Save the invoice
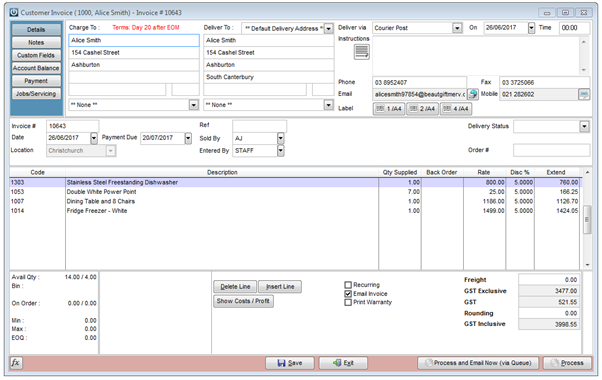This screenshot has width=602, height=380. click(x=290, y=363)
